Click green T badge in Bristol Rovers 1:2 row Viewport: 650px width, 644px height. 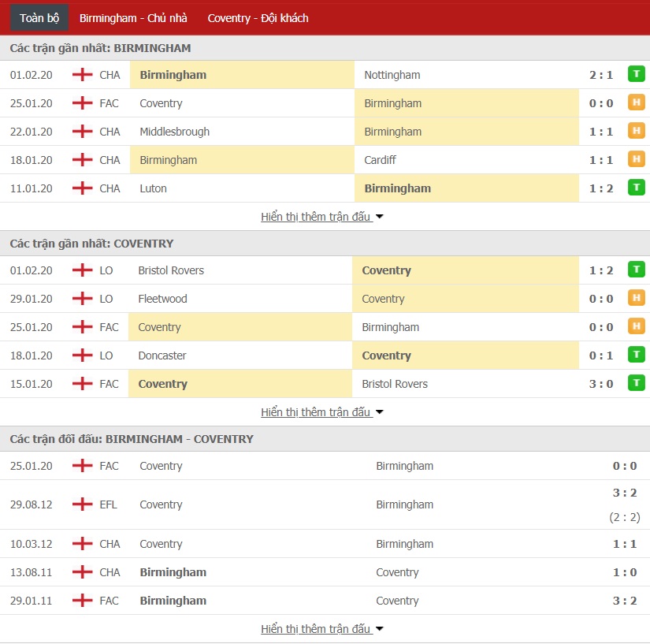pos(636,270)
